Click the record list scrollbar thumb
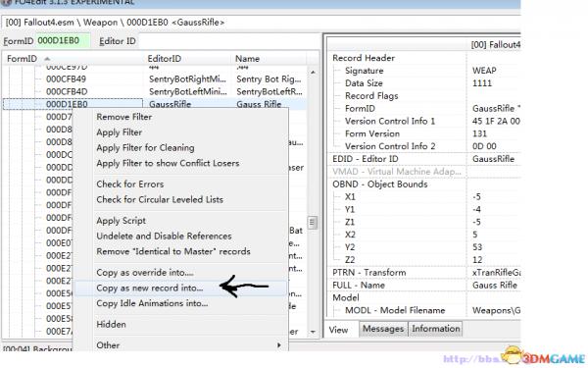Screen dimensions: 588x368 click(x=313, y=223)
